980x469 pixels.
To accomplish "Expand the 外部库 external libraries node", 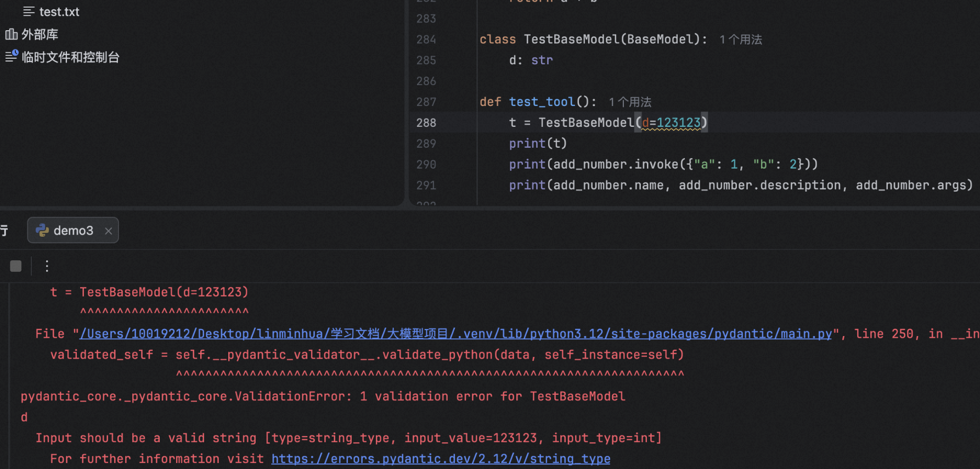I will [40, 34].
